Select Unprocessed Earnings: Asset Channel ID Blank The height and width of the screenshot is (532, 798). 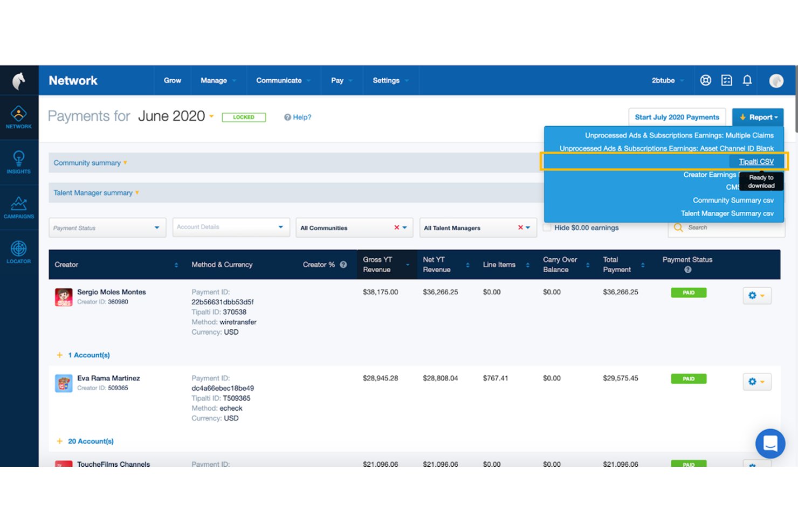click(x=666, y=148)
